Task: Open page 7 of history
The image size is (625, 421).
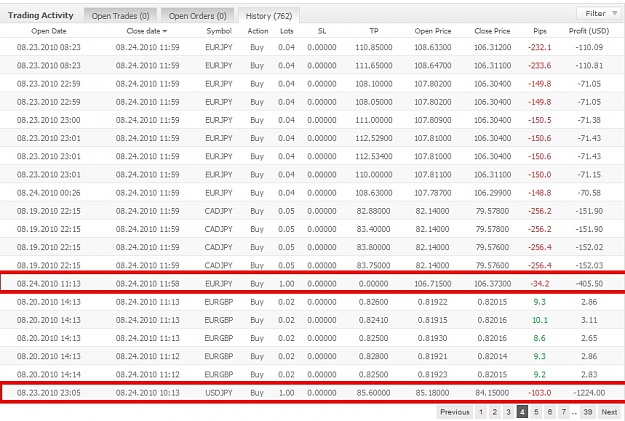Action: (564, 412)
